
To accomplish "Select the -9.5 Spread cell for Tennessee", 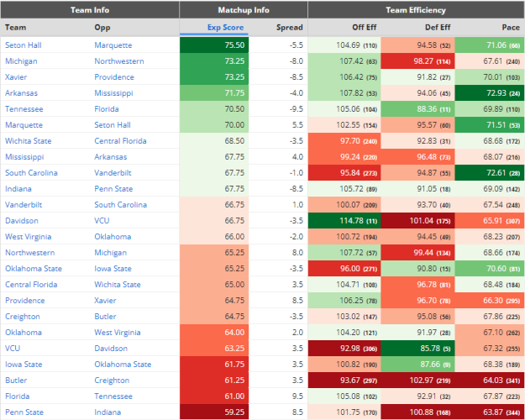I will (278, 109).
